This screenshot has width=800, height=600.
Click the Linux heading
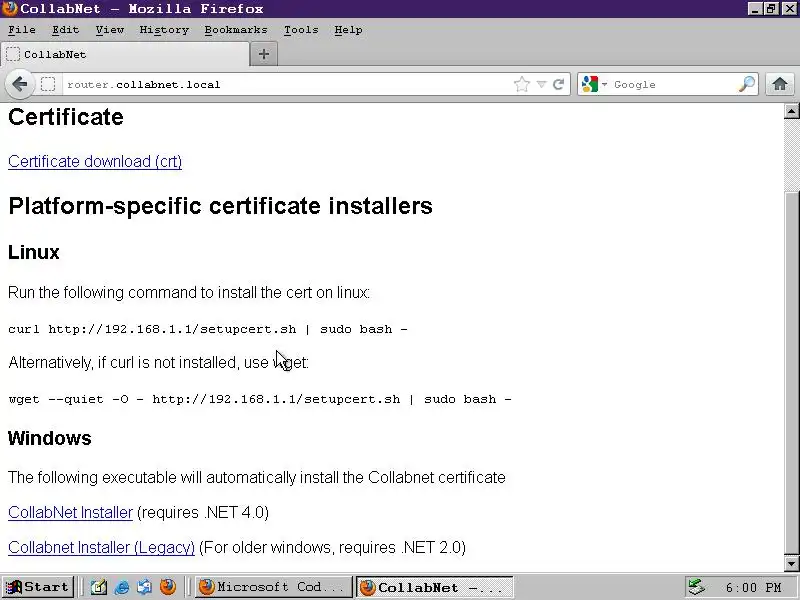coord(34,252)
